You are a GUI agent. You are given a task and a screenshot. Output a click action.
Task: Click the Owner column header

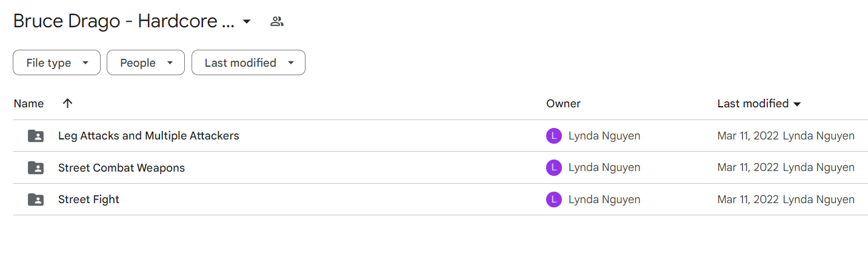pos(563,104)
